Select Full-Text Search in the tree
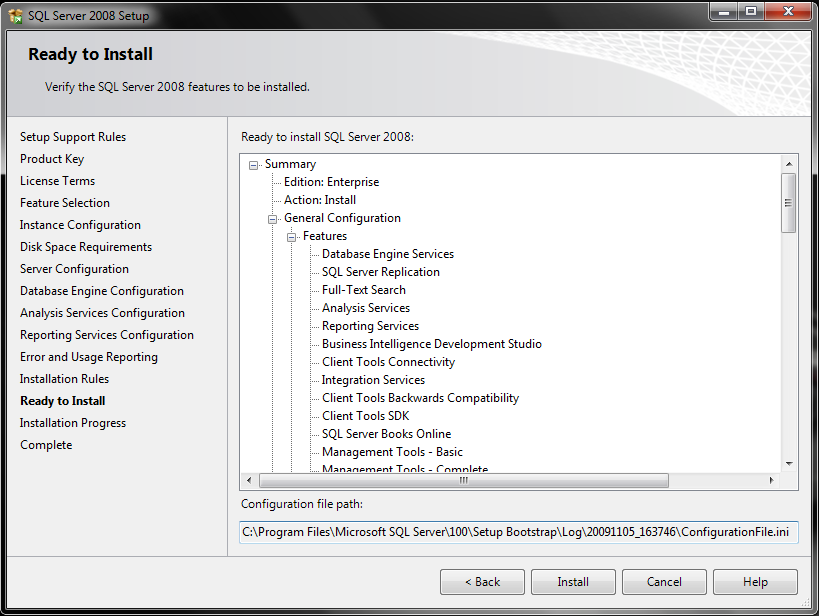Viewport: 819px width, 616px height. pyautogui.click(x=364, y=289)
